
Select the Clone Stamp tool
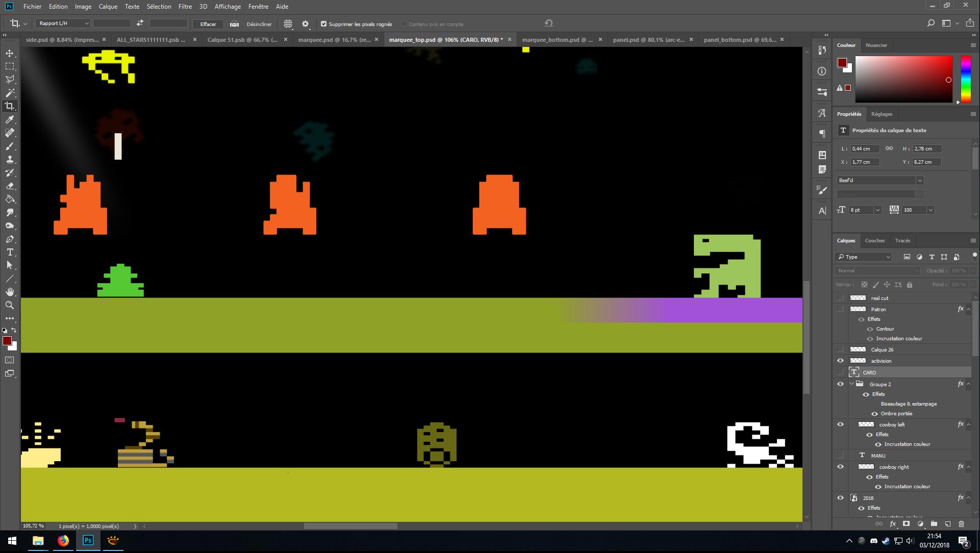(x=10, y=159)
